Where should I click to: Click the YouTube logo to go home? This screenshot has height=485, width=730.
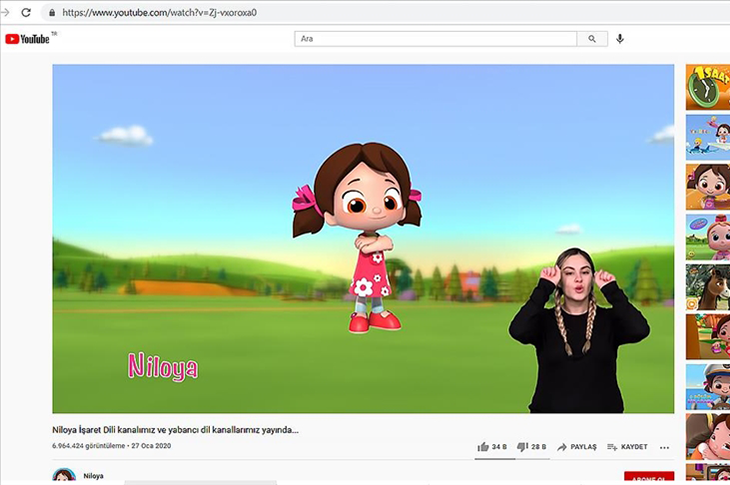27,39
